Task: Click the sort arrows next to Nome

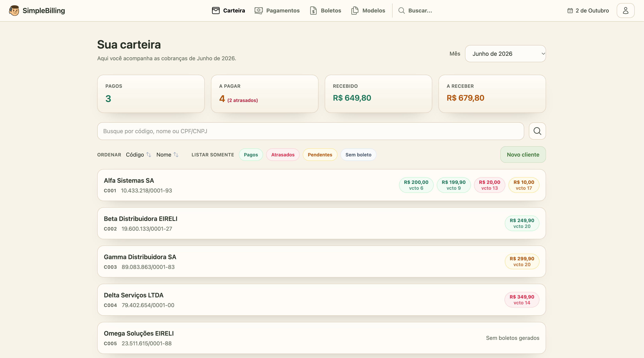Action: click(176, 155)
